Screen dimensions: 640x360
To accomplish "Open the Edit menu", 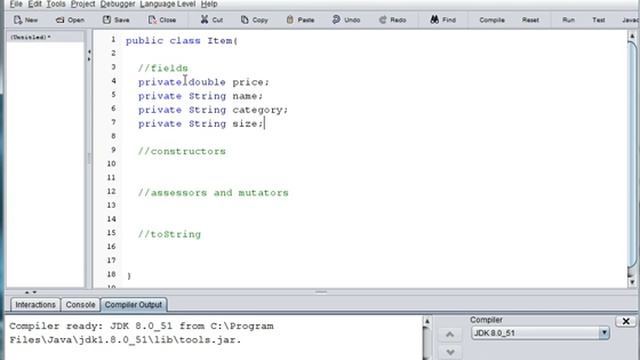I will (x=35, y=4).
